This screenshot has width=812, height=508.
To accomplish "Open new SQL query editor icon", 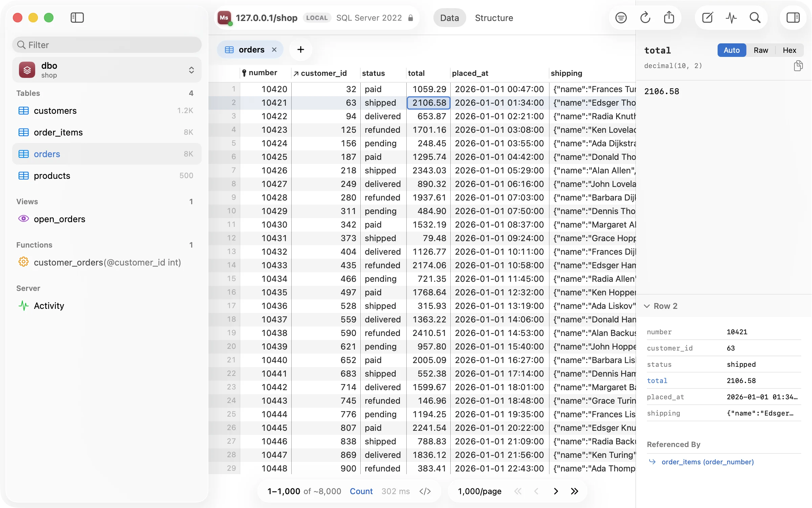I will 707,18.
